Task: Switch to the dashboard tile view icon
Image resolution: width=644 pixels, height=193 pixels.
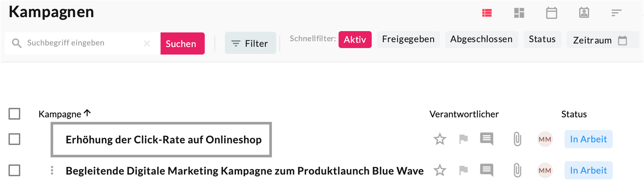Action: coord(519,13)
